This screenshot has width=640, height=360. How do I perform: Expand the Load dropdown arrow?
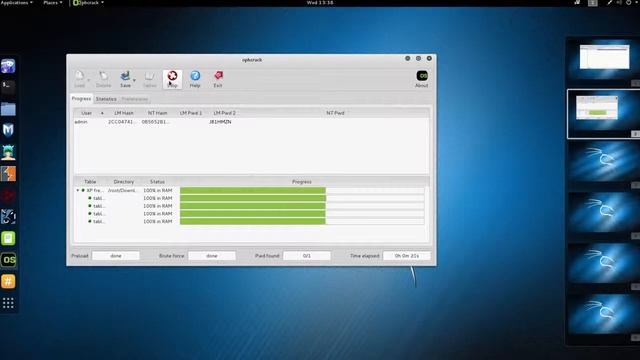(x=89, y=80)
